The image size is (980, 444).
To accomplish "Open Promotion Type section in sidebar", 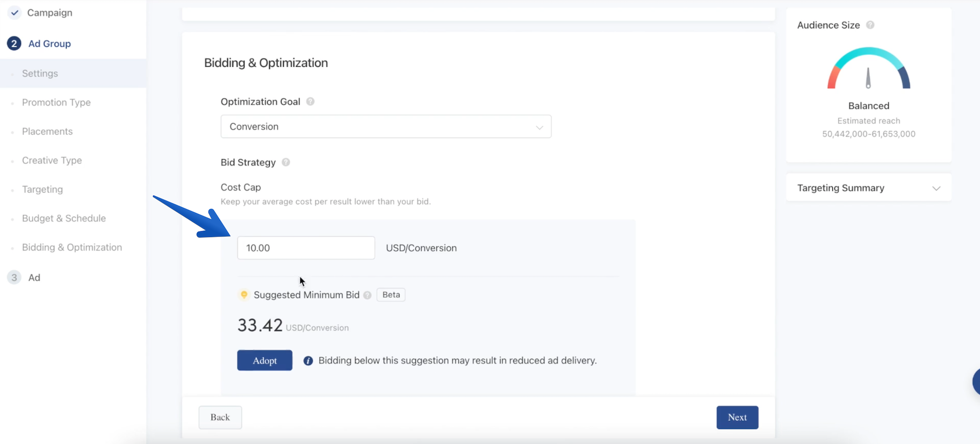I will (x=56, y=103).
